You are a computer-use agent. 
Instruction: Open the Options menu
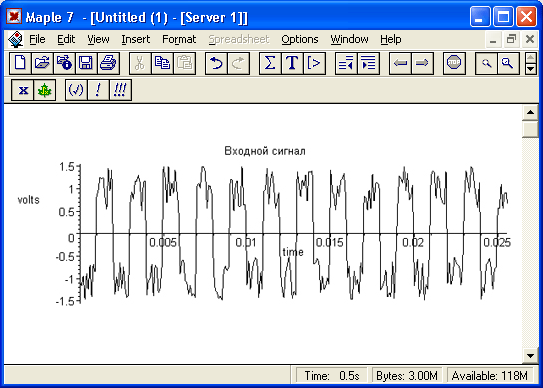(x=300, y=39)
